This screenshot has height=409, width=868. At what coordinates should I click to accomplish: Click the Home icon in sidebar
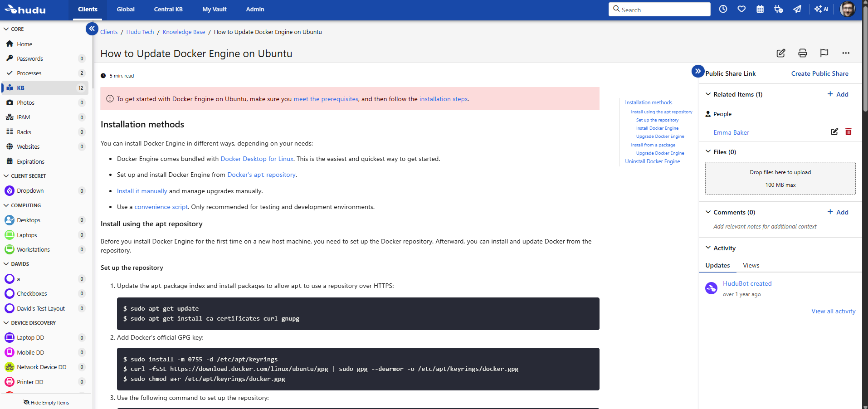(10, 44)
